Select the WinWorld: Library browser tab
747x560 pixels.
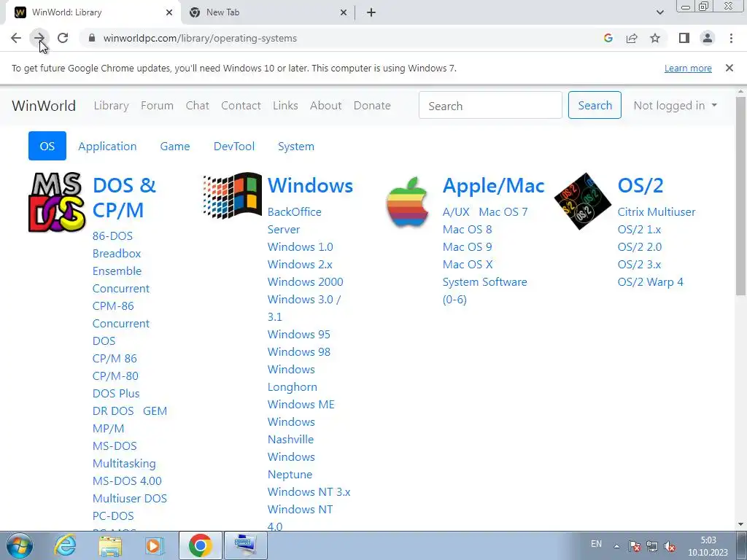91,12
